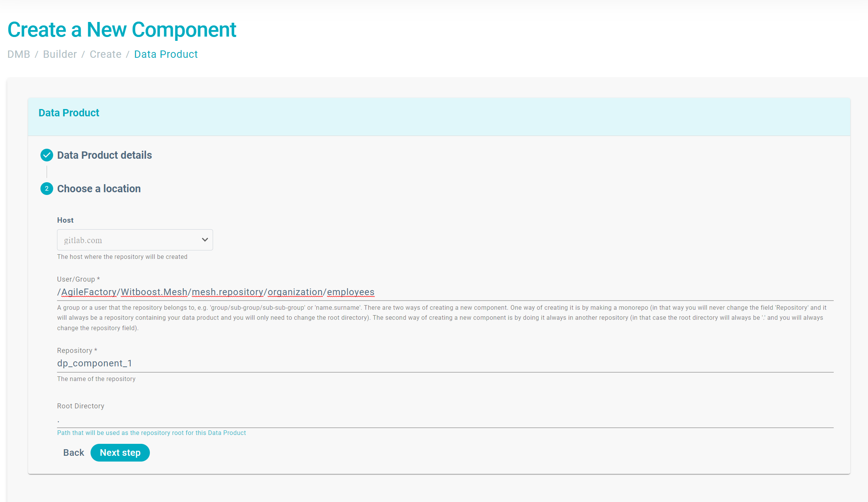Click the step 2 circle icon
This screenshot has height=502, width=868.
(x=47, y=189)
